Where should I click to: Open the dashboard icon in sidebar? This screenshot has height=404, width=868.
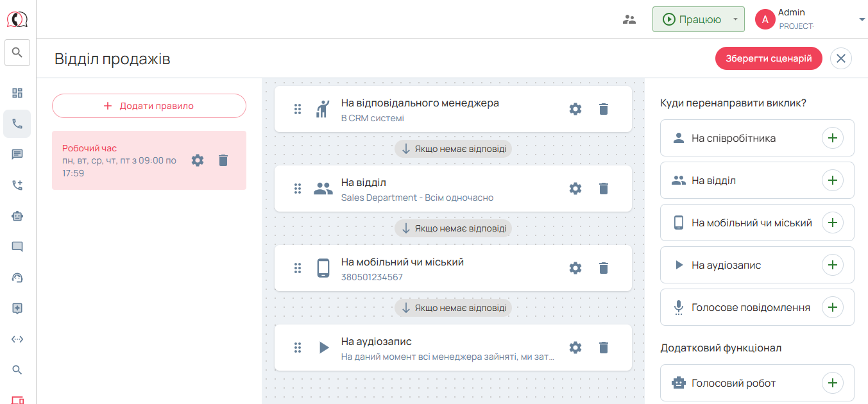click(x=17, y=93)
